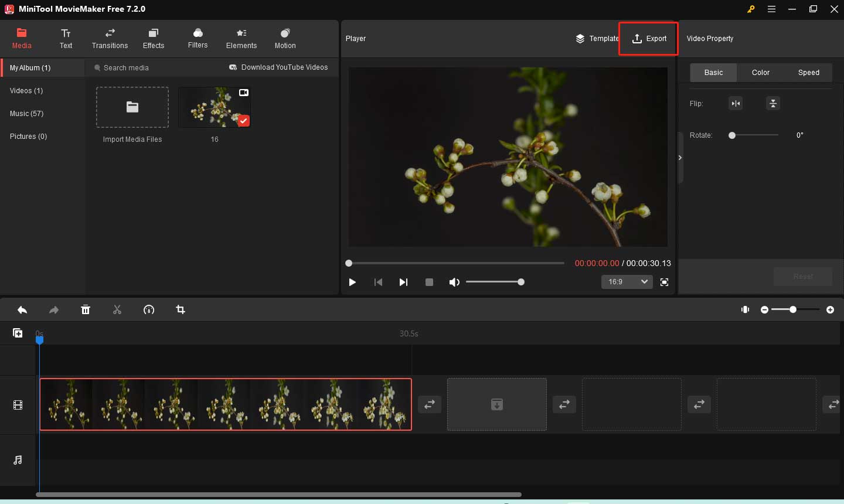Click the 30.5s ruler label
The width and height of the screenshot is (844, 504).
point(409,333)
